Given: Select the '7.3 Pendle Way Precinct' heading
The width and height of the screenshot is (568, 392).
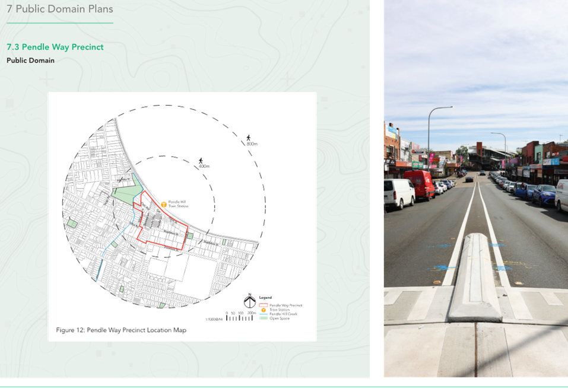Looking at the screenshot, I should [55, 47].
